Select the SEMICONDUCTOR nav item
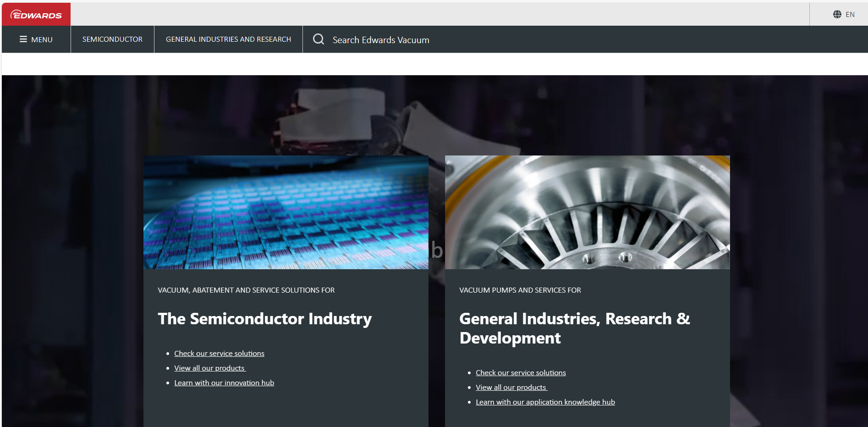868x427 pixels. [x=112, y=39]
